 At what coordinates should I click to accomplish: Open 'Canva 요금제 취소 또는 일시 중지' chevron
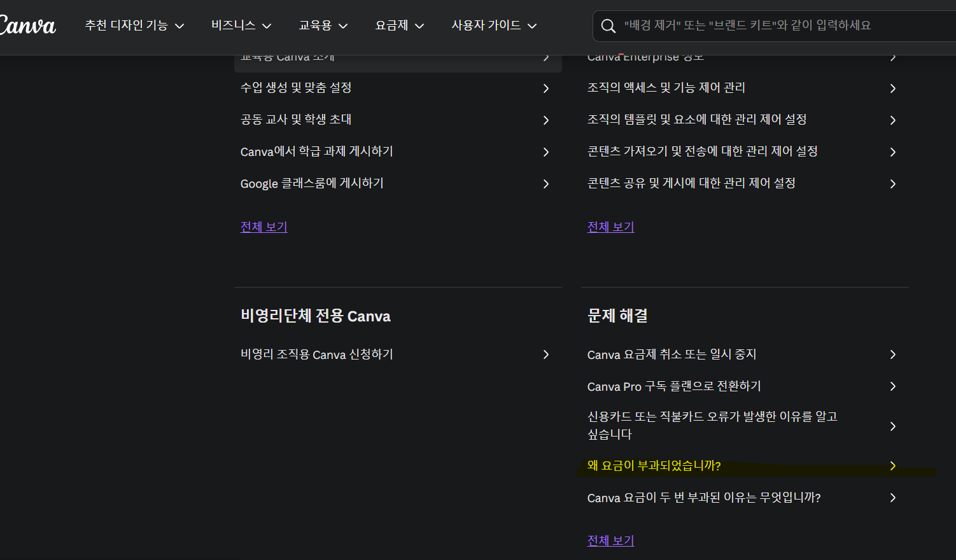892,354
